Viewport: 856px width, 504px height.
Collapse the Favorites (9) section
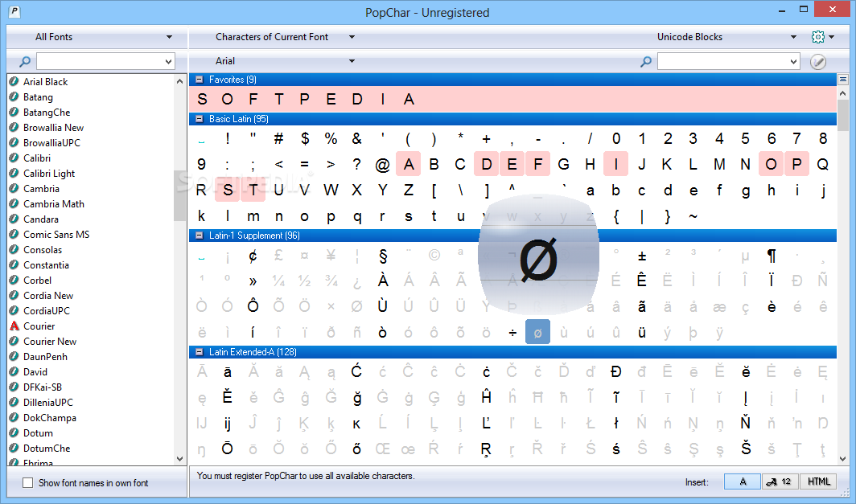tap(200, 80)
